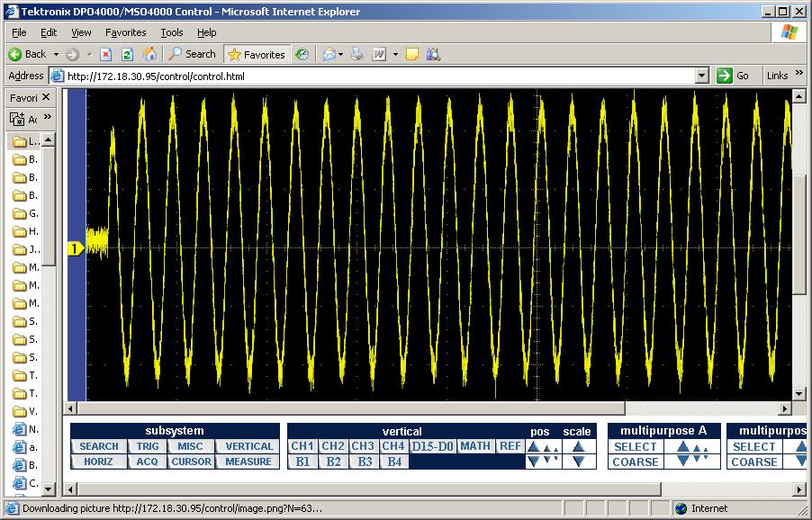Expand the Back button history dropdown
Screen dimensions: 812x520
[56, 54]
